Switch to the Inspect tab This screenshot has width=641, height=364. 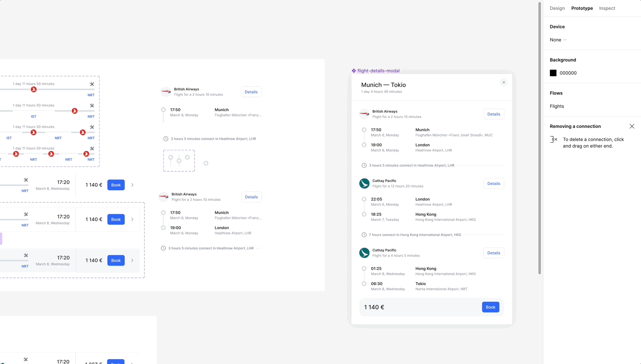coord(607,8)
